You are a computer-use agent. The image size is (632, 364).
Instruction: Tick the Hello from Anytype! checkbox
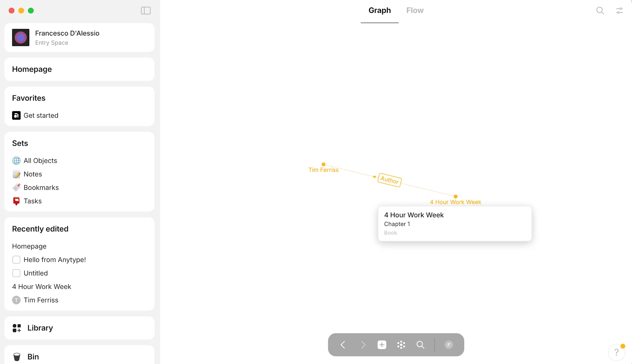[16, 259]
